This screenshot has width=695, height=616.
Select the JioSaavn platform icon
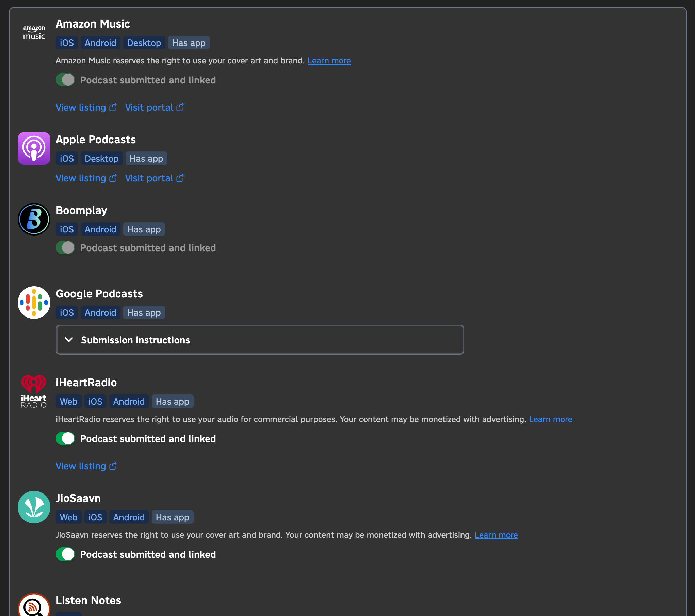coord(33,507)
